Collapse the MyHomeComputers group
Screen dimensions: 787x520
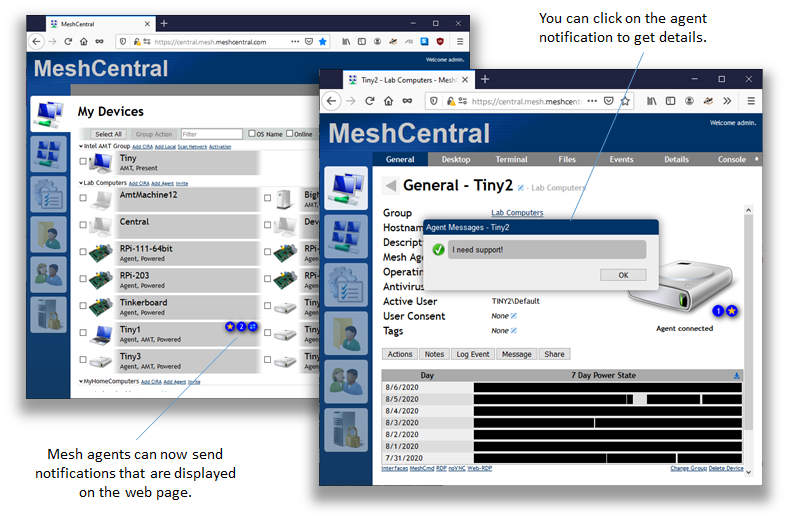pyautogui.click(x=81, y=381)
